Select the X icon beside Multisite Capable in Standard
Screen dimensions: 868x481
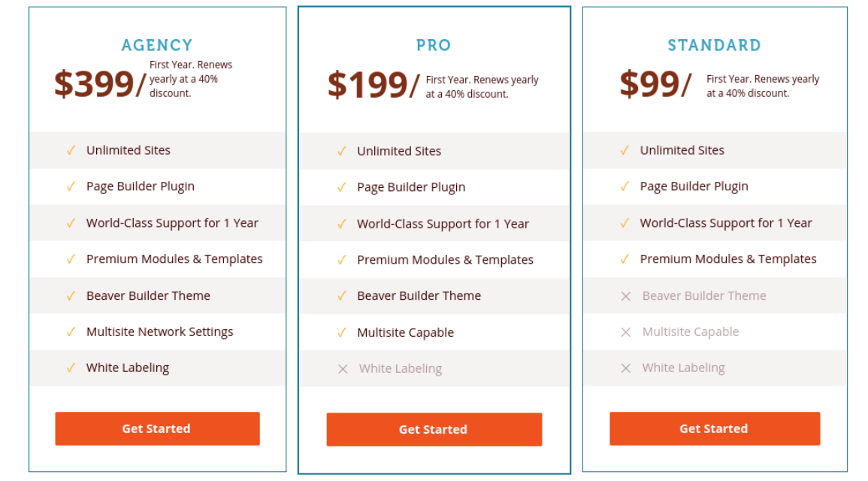(625, 331)
